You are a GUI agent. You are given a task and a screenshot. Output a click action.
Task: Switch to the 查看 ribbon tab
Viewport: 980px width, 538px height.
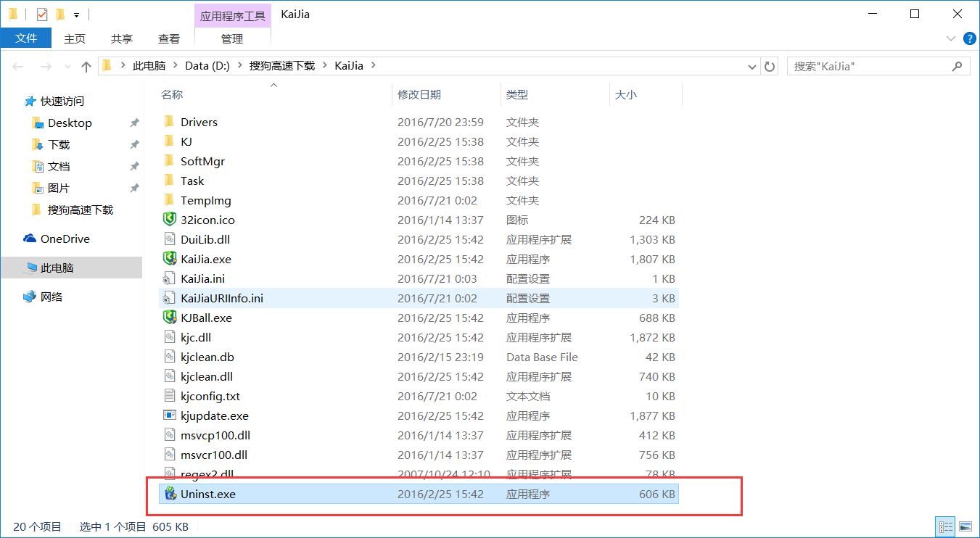coord(169,38)
